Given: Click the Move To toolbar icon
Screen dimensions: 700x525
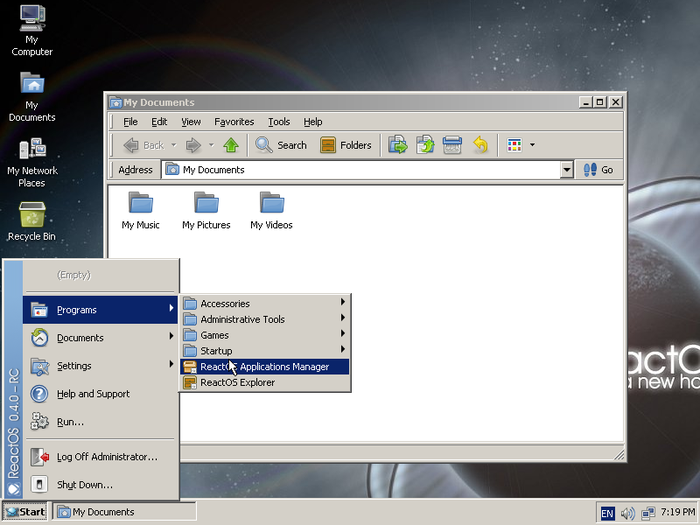Looking at the screenshot, I should pos(398,145).
